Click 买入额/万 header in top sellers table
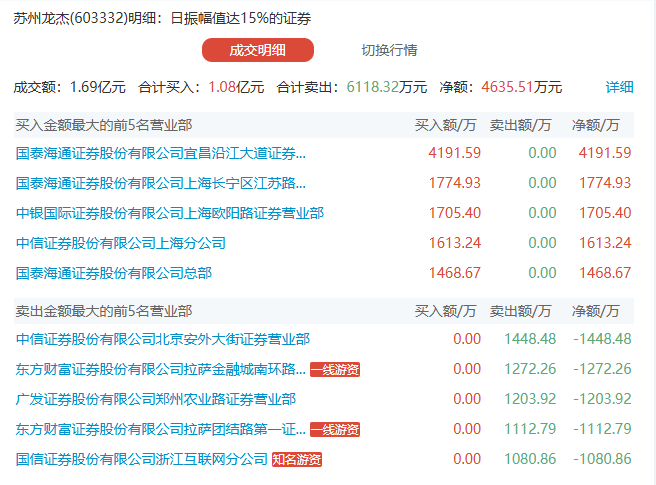Image resolution: width=656 pixels, height=485 pixels. pos(446,311)
